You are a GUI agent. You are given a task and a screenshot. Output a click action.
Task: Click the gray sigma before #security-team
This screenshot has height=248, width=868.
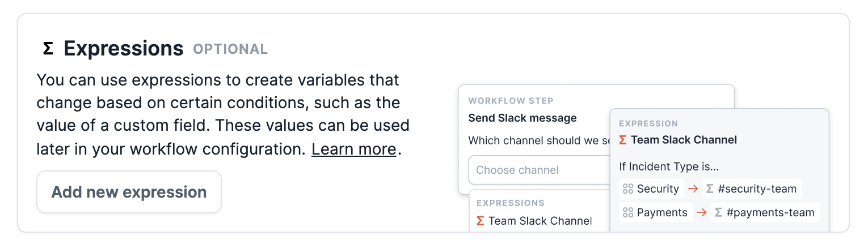coord(710,189)
